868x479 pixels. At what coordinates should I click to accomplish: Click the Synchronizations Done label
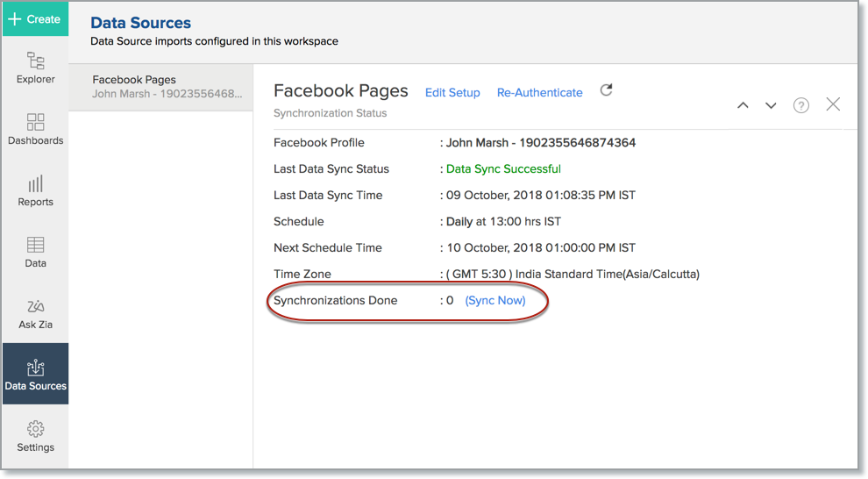336,301
